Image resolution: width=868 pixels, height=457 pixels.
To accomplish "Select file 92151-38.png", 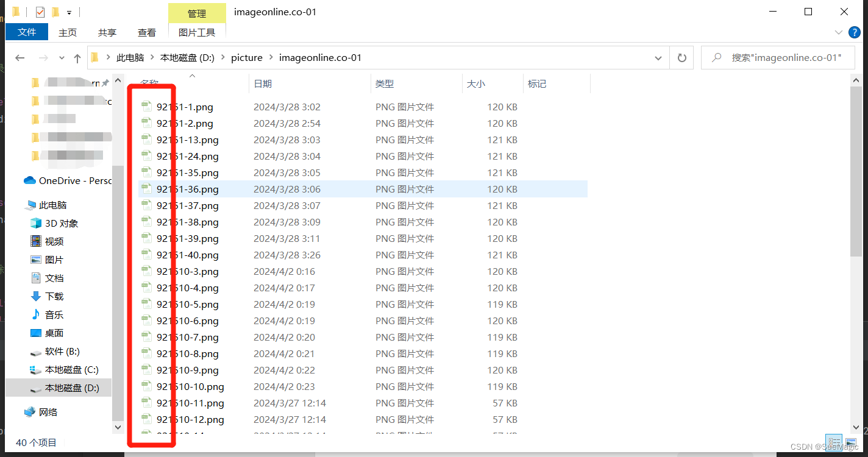I will coord(187,222).
